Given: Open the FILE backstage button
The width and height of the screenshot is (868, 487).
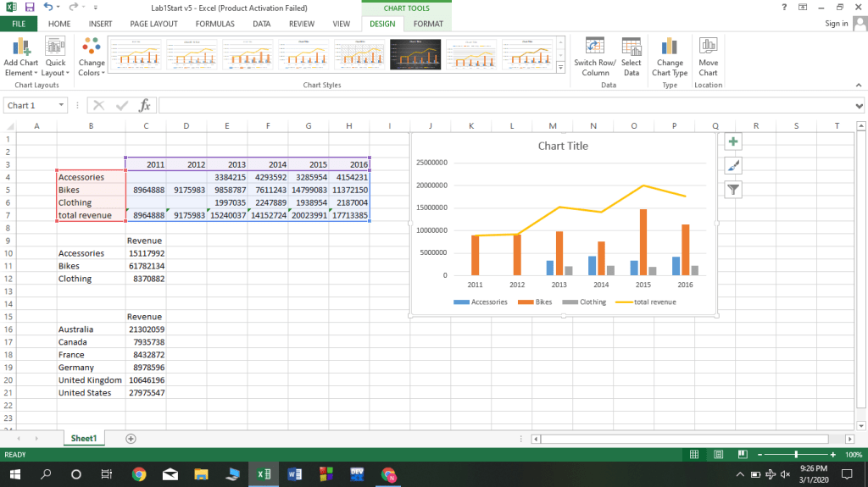Looking at the screenshot, I should point(19,24).
